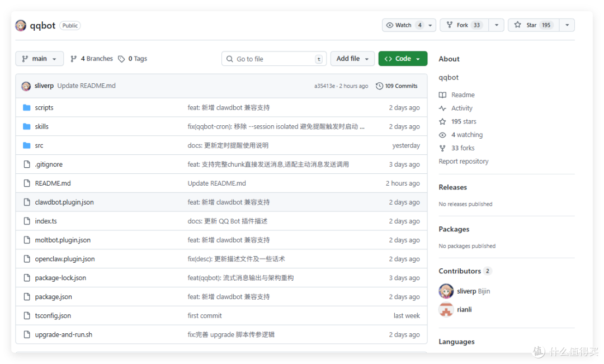Click sliverp avatar in the latest commit row
The width and height of the screenshot is (604, 364).
pos(26,86)
